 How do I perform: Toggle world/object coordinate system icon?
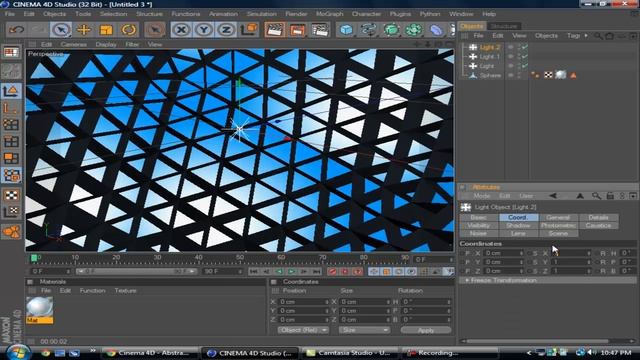249,30
